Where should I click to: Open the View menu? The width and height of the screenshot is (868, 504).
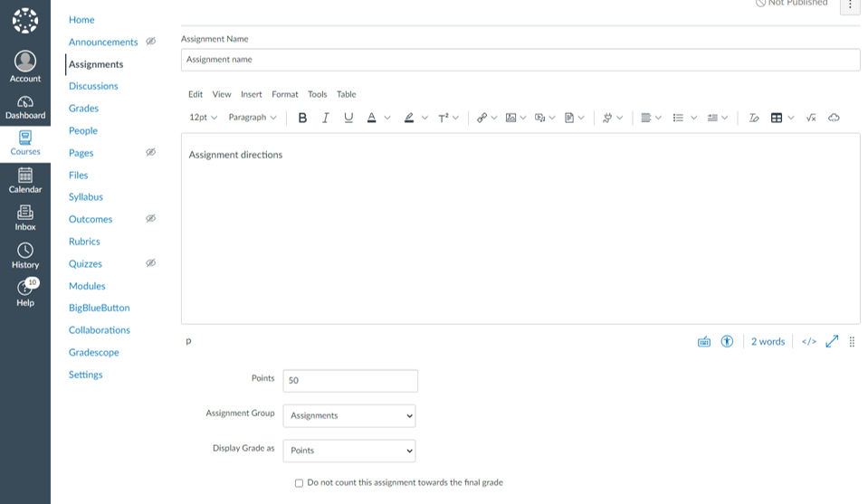(222, 95)
